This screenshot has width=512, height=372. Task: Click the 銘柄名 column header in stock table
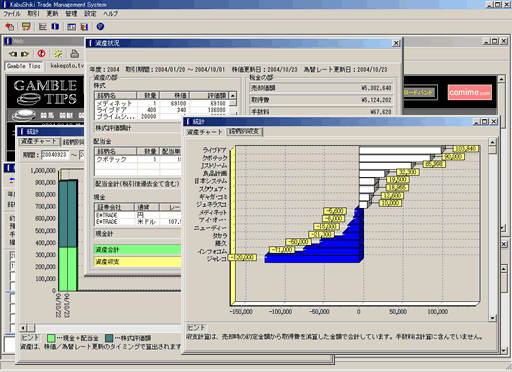point(115,96)
